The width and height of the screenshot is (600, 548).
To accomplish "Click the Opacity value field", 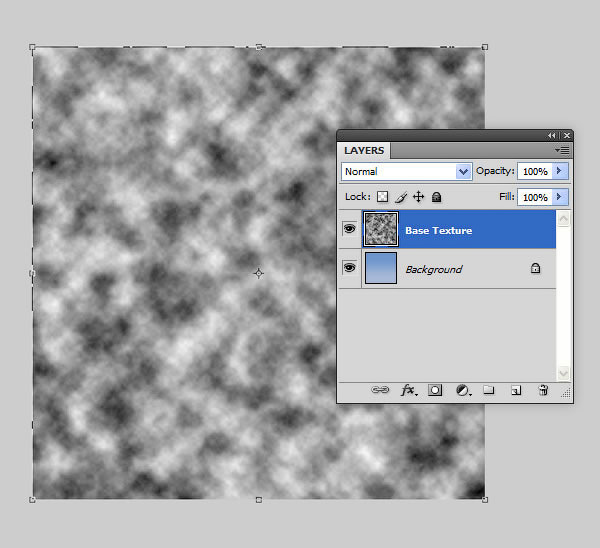I will [x=535, y=171].
